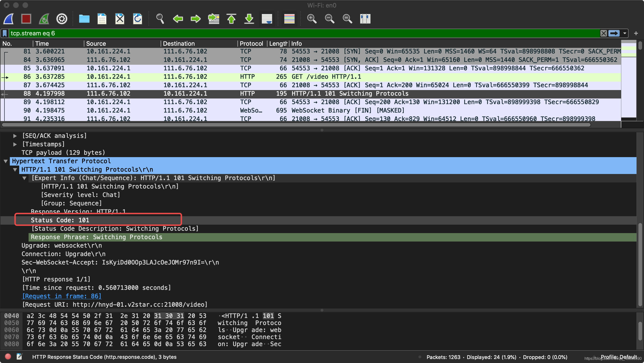Select packet 90 WebSocket Binary row
644x363 pixels.
tap(311, 110)
